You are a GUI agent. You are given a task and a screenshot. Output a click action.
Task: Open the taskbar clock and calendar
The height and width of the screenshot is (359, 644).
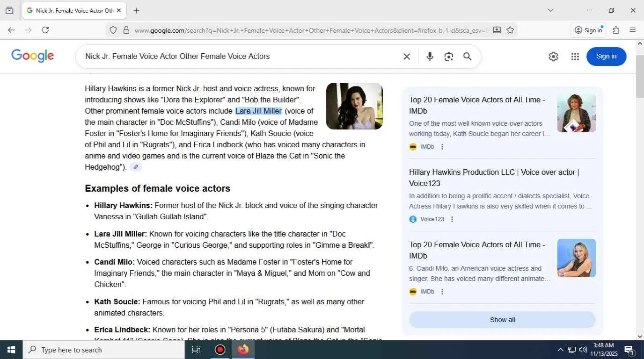click(603, 350)
